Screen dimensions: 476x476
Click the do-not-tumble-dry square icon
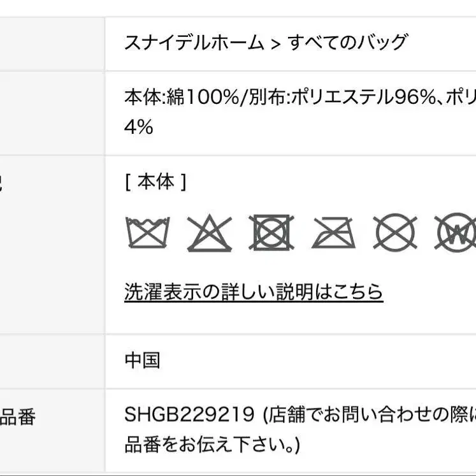pyautogui.click(x=272, y=233)
